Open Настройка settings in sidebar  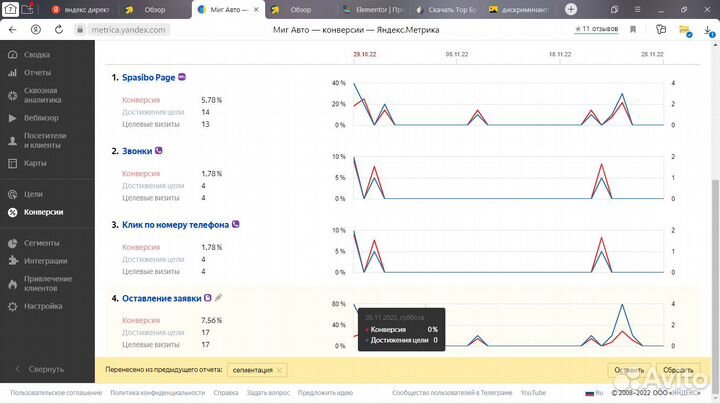tap(43, 306)
